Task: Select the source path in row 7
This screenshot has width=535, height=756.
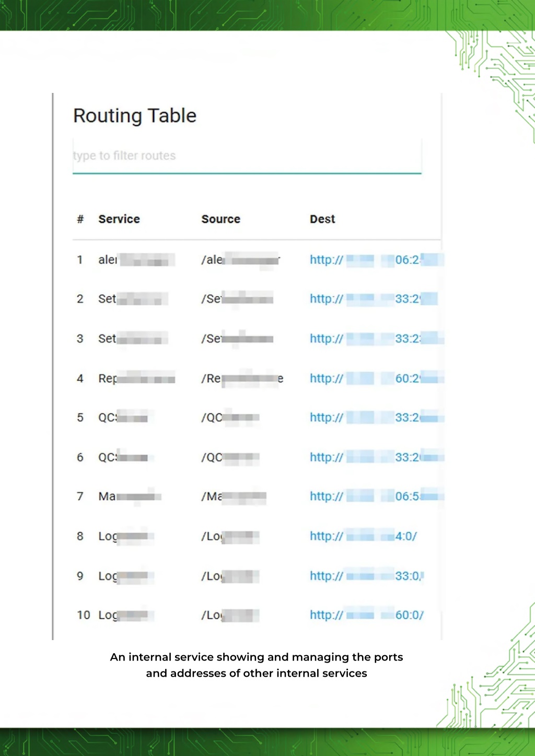Action: [234, 497]
